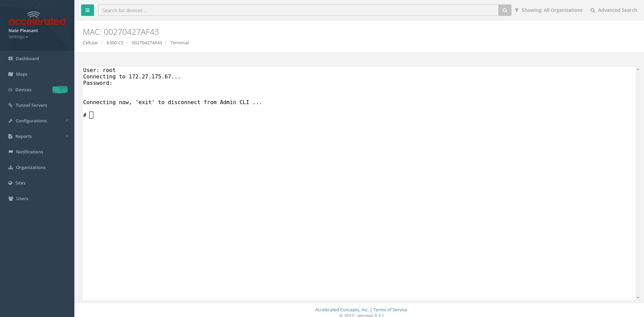Screen dimensions: 644x317
Task: Click the terminal scrollbar down arrow
Action: 638,298
